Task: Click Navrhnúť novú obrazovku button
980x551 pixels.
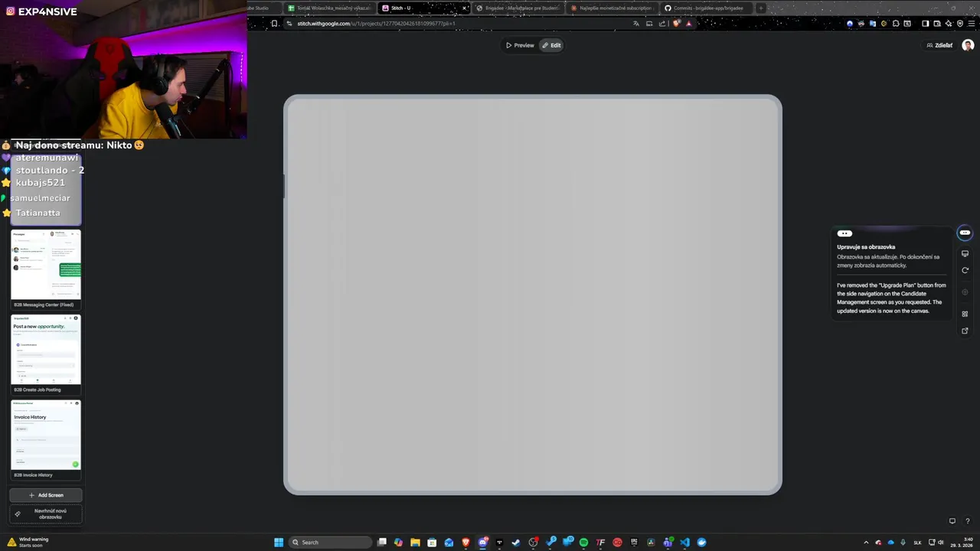Action: pos(46,514)
